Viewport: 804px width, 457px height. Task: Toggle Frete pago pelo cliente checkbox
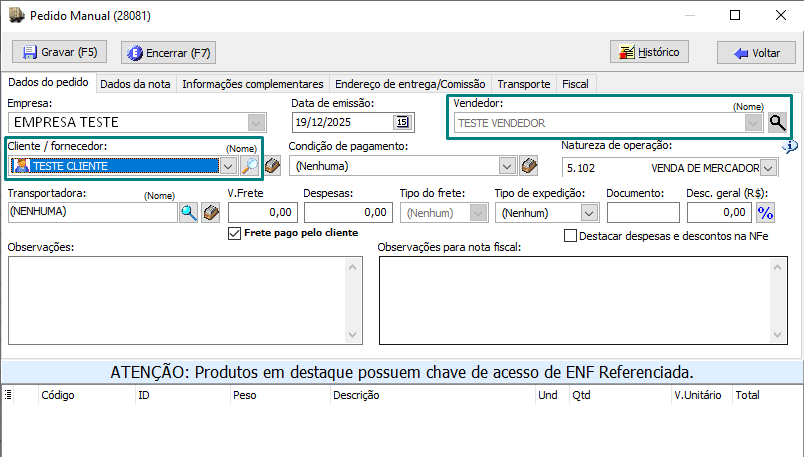point(236,233)
